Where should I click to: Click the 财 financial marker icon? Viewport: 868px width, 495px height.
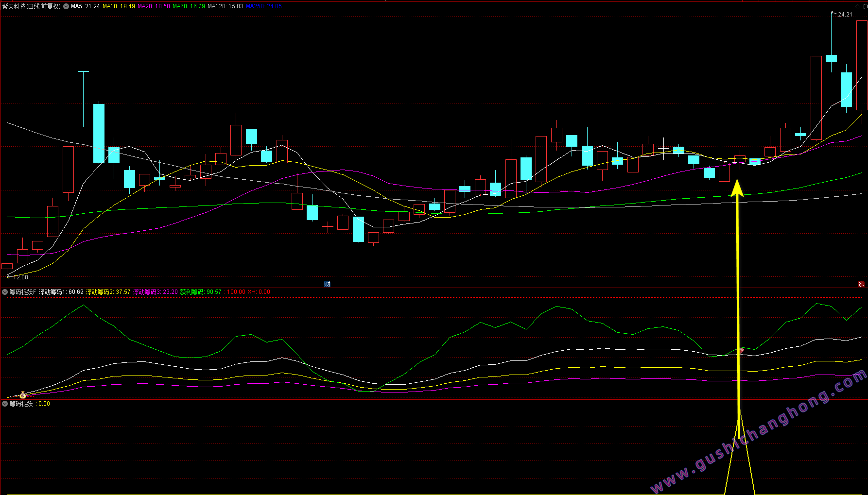tap(327, 284)
